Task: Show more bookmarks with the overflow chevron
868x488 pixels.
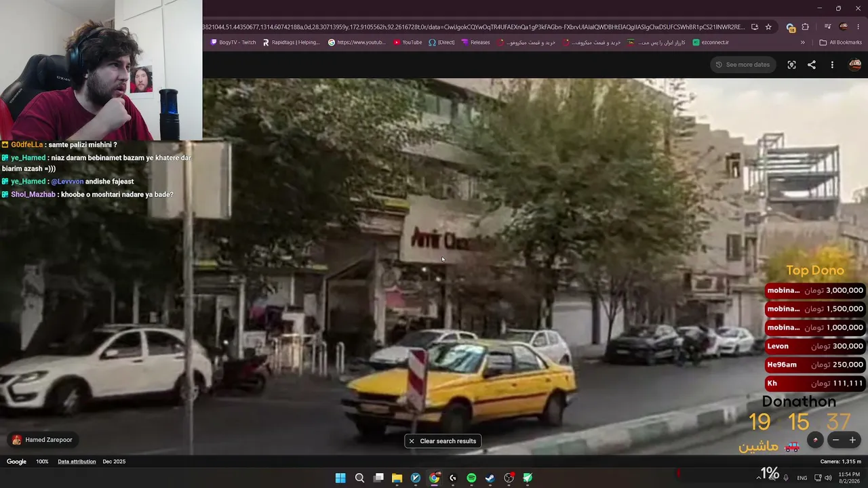Action: 802,42
